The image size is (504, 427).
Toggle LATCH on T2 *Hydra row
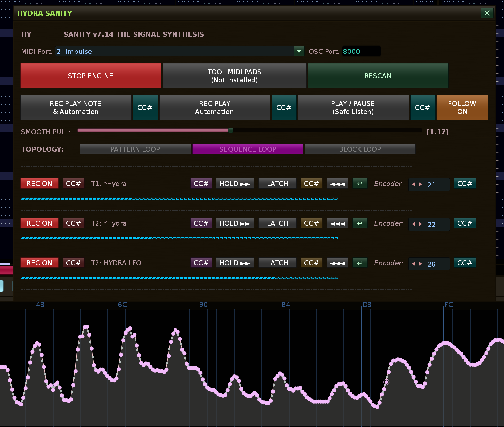pos(277,223)
